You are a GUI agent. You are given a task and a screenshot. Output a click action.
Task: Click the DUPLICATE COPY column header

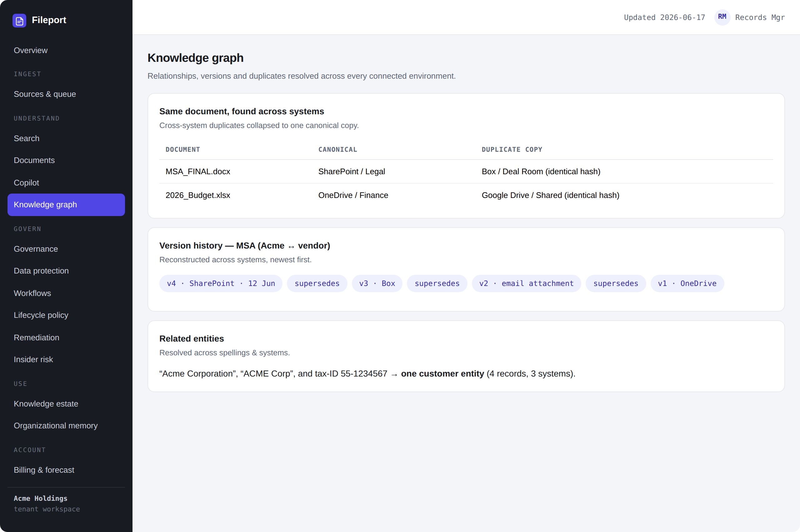point(512,149)
